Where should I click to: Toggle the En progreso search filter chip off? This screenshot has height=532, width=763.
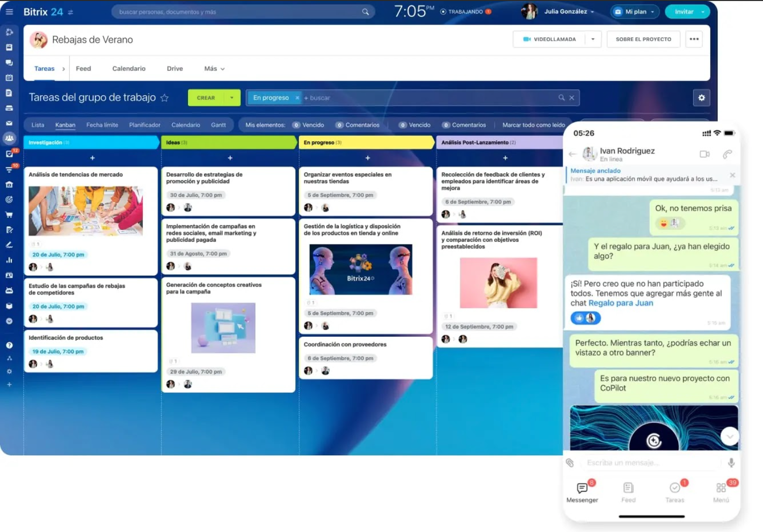coord(297,98)
